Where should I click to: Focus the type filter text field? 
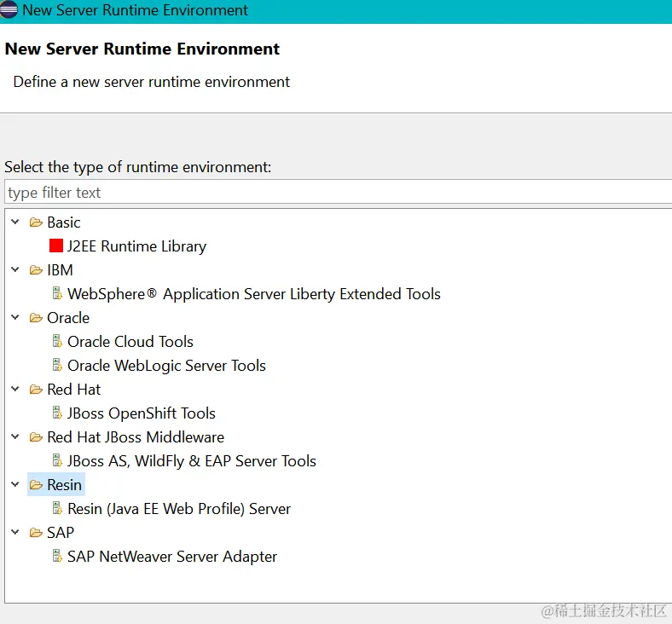tap(338, 193)
